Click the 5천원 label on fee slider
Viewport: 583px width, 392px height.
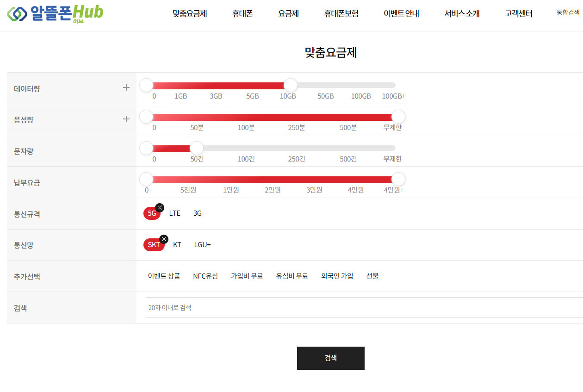click(x=188, y=190)
